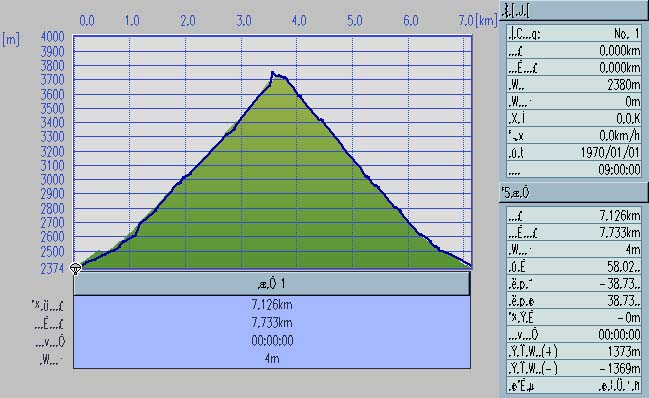649x398 pixels.
Task: Select the second panel header in right sidebar
Action: (574, 193)
